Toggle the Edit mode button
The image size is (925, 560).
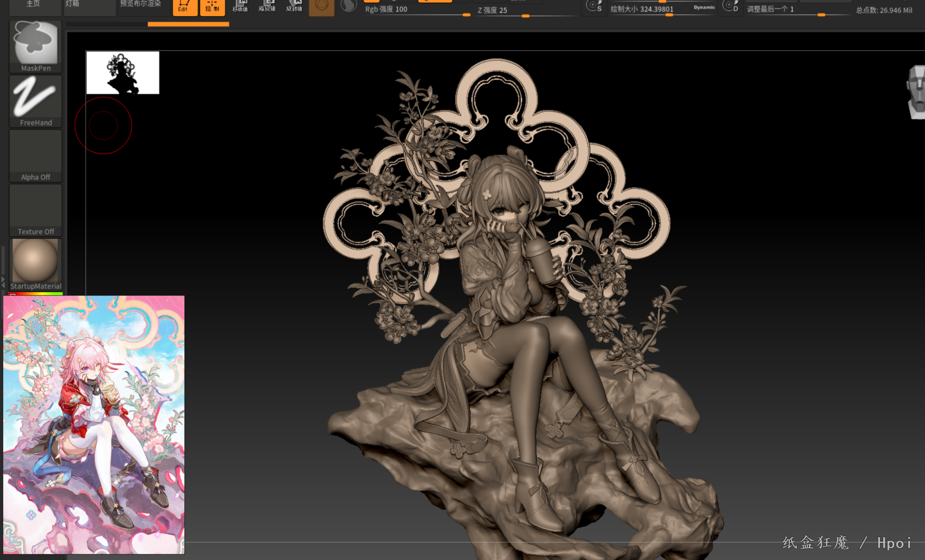coord(185,7)
